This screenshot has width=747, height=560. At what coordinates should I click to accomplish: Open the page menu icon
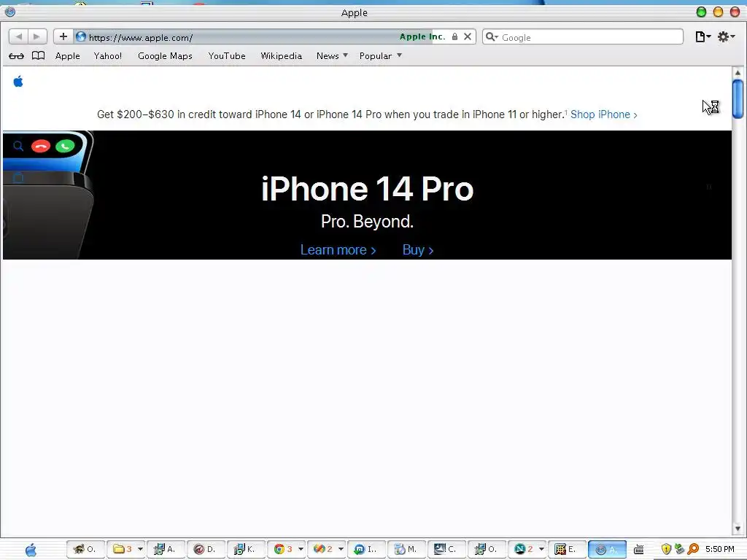pyautogui.click(x=703, y=36)
